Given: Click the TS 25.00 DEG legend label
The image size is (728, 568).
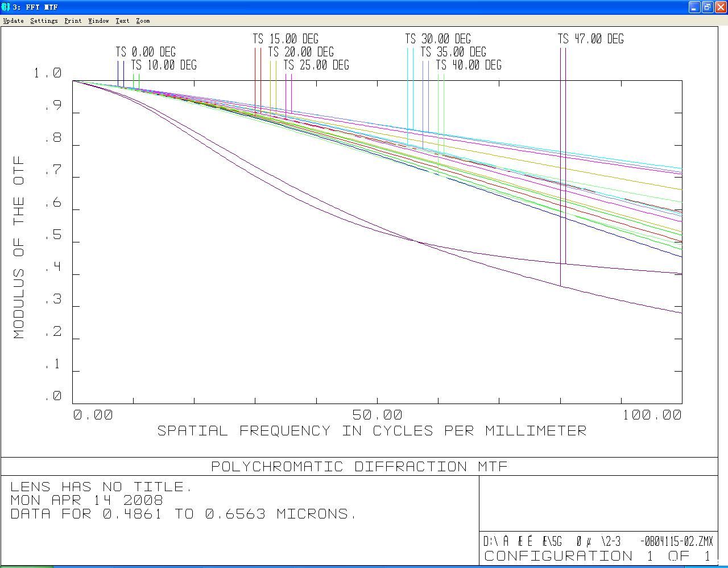Looking at the screenshot, I should [316, 65].
